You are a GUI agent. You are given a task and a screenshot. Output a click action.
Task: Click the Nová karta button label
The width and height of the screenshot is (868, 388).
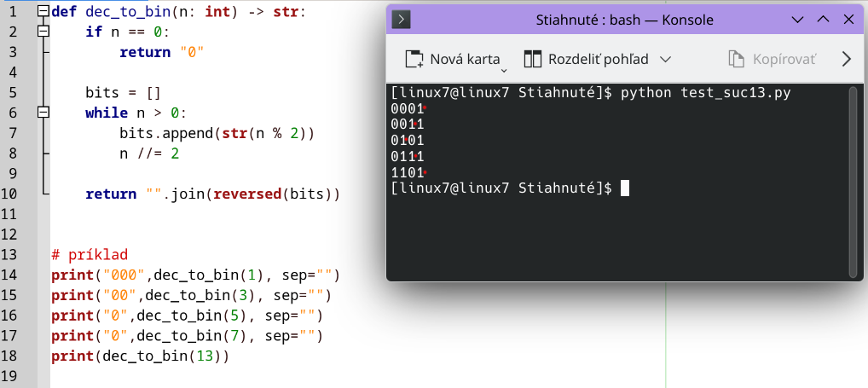tap(465, 59)
